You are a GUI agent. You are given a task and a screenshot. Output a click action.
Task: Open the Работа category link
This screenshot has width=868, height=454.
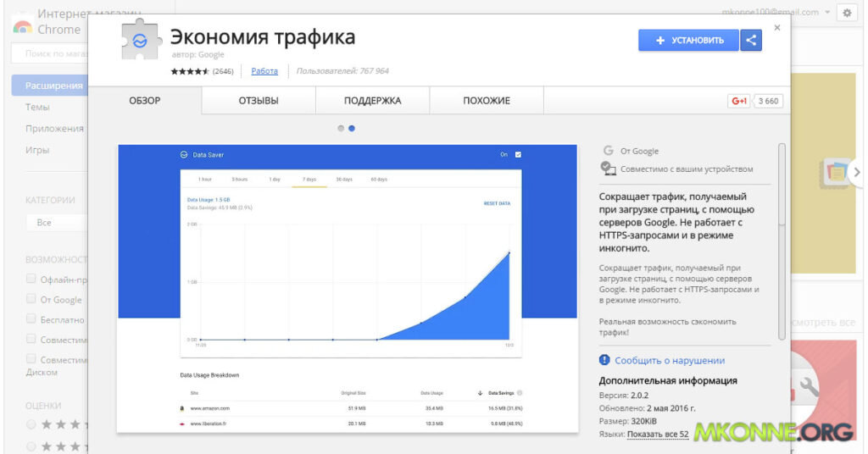[264, 71]
